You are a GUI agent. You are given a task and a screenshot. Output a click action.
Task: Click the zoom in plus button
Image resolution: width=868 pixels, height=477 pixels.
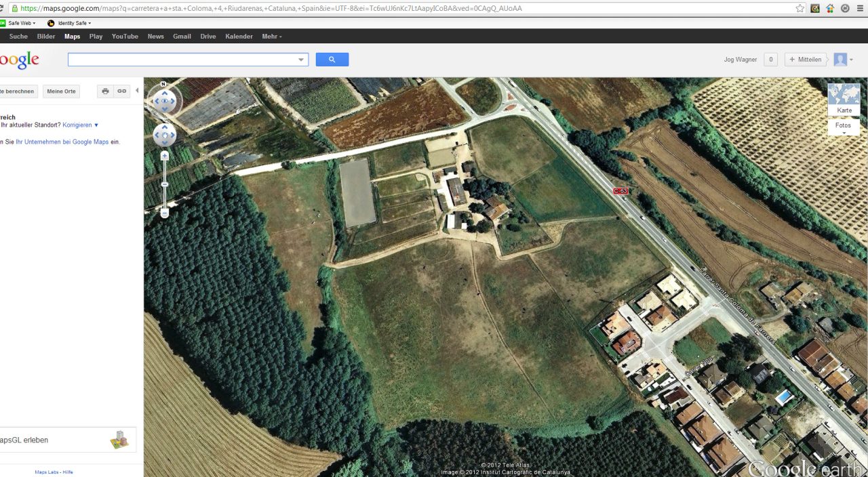tap(164, 156)
